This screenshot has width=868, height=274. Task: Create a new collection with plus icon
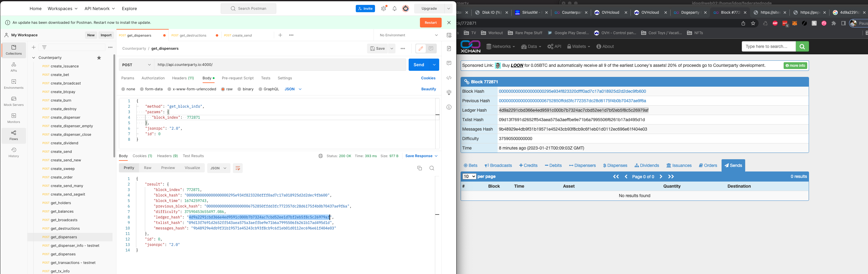point(34,47)
